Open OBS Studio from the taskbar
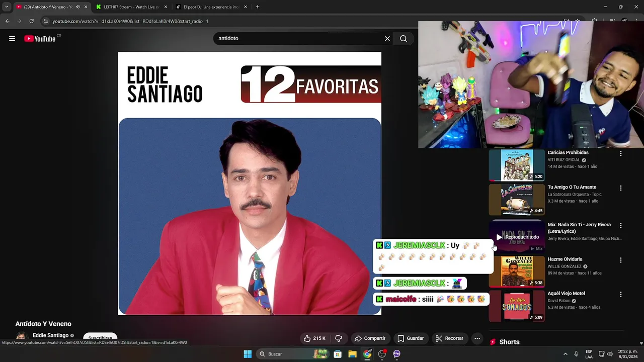The image size is (644, 362). coord(382,354)
